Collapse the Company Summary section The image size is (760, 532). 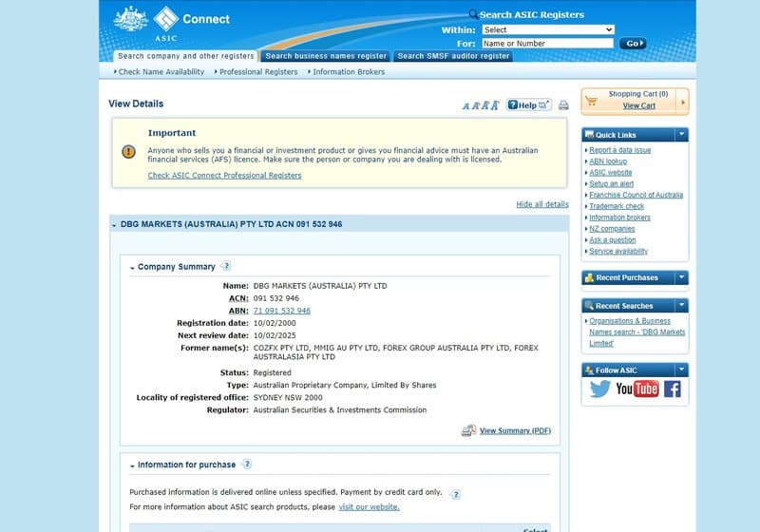[x=132, y=268]
